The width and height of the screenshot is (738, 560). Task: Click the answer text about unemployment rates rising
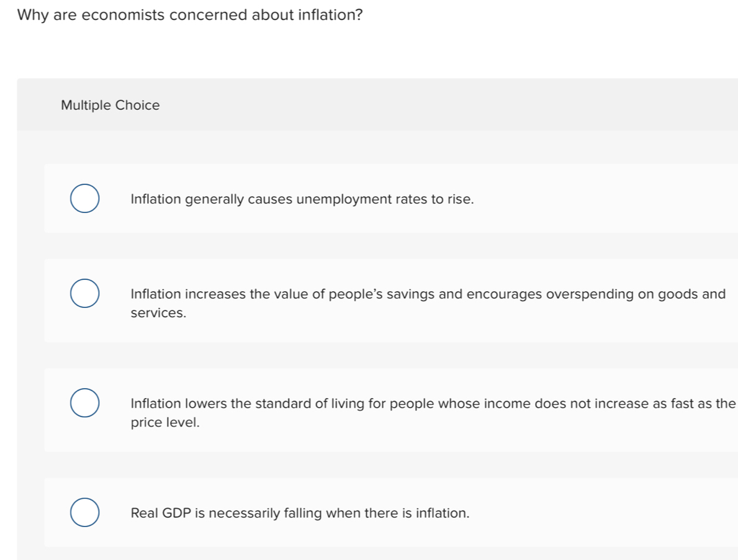coord(302,199)
